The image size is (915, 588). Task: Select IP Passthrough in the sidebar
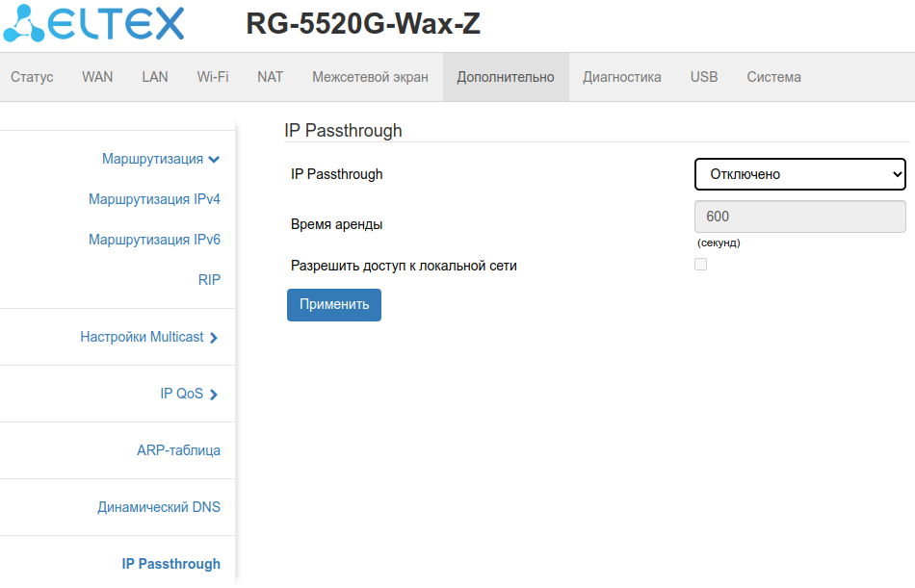click(x=171, y=564)
